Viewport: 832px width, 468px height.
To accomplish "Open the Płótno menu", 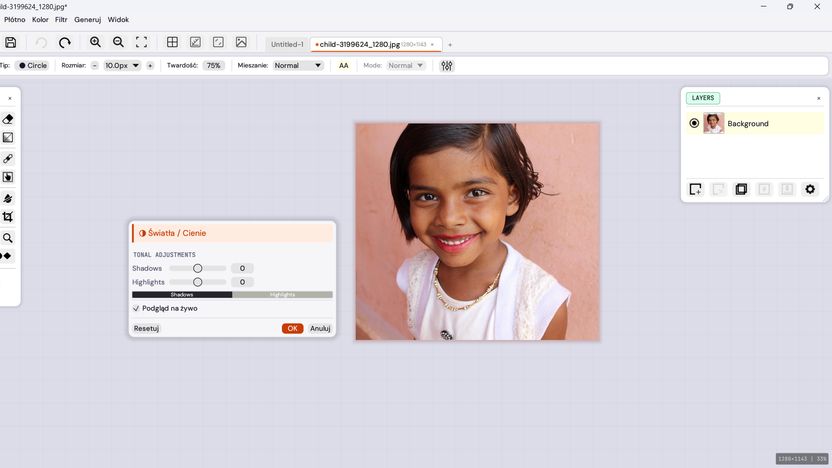I will 14,20.
